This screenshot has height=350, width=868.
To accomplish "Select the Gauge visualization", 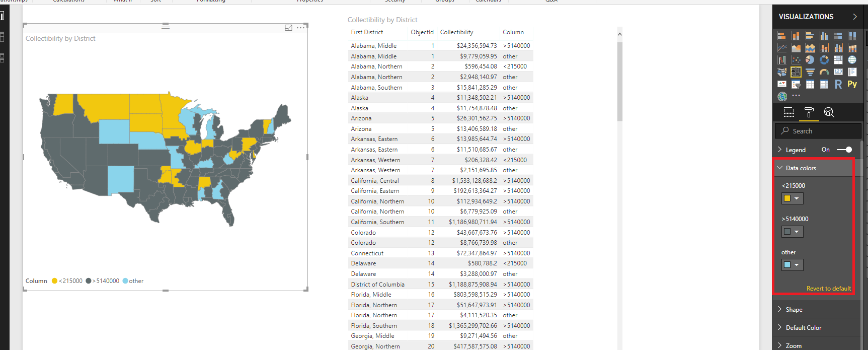I will pyautogui.click(x=824, y=72).
